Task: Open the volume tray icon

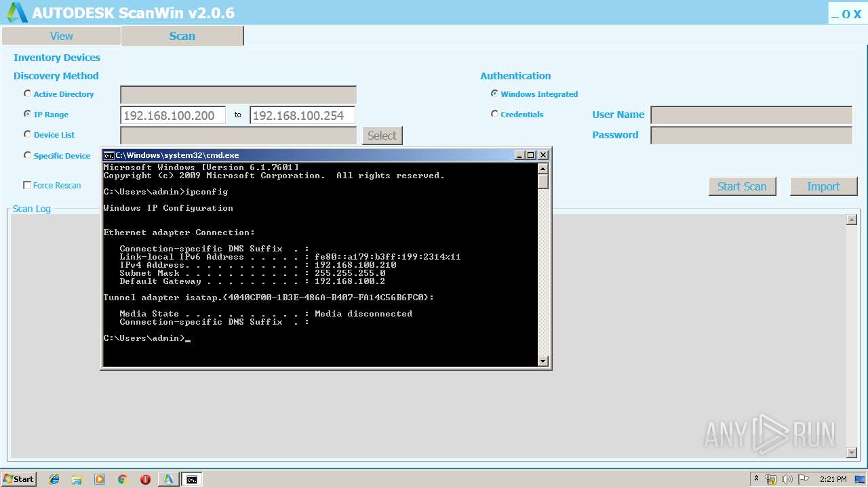Action: 787,479
